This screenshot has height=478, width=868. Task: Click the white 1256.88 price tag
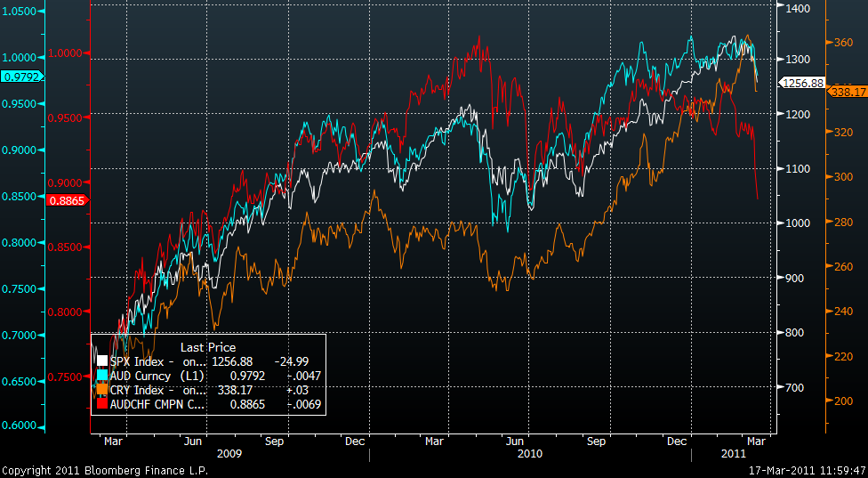[x=802, y=83]
